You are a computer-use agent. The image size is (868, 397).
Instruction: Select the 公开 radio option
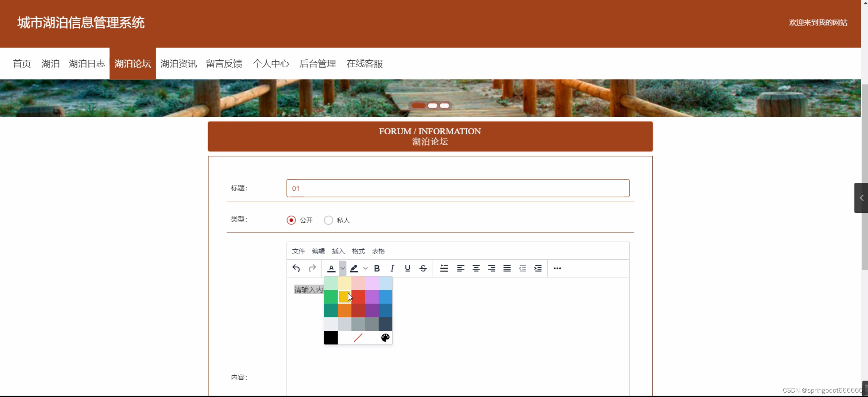point(291,220)
